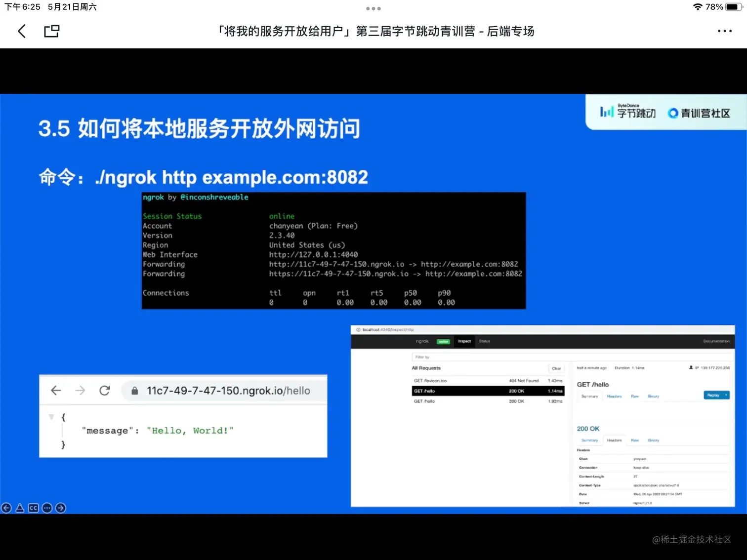Select the GET /hello row with 1.92ms
The image size is (747, 560).
488,401
